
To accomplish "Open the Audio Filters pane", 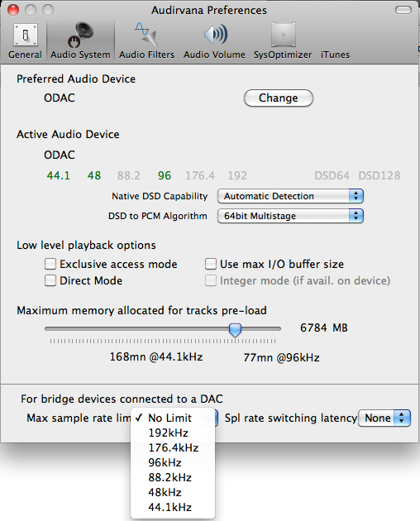I will click(x=146, y=41).
